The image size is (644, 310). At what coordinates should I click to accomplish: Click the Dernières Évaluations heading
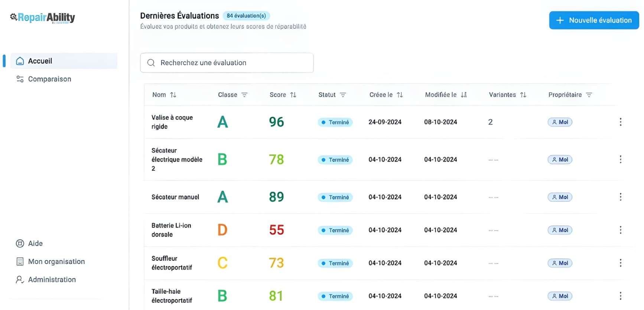[179, 16]
